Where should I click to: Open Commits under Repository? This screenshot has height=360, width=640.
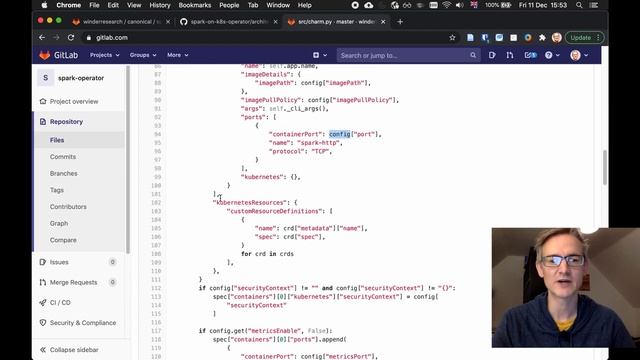click(63, 157)
